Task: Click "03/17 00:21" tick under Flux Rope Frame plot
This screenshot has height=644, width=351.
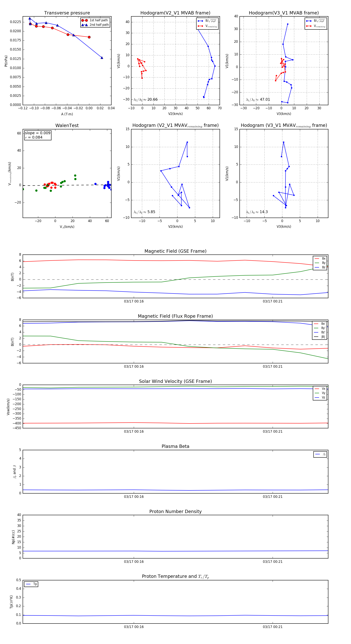Action: coord(273,366)
